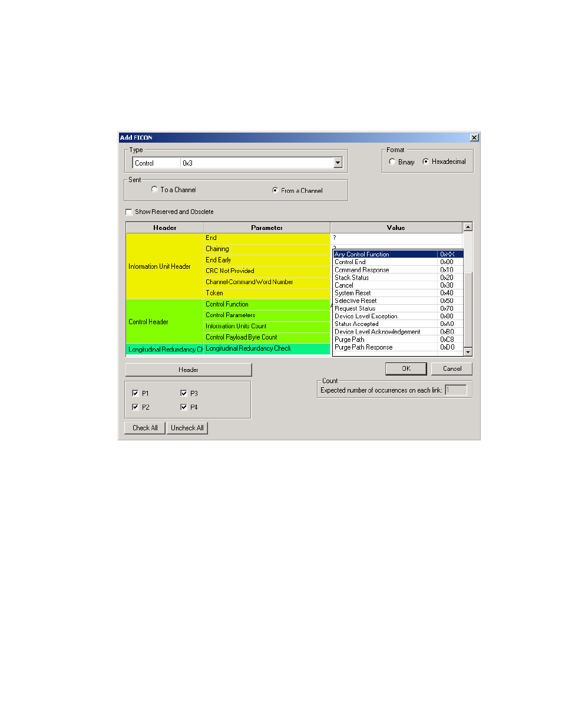This screenshot has height=728, width=562.
Task: Select the Binary format radio button
Action: 392,162
